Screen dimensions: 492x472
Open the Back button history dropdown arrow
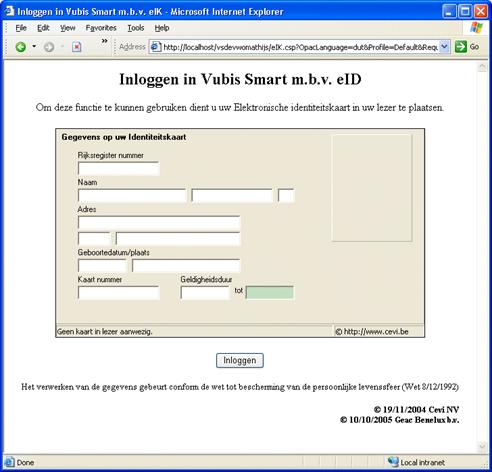[x=34, y=46]
